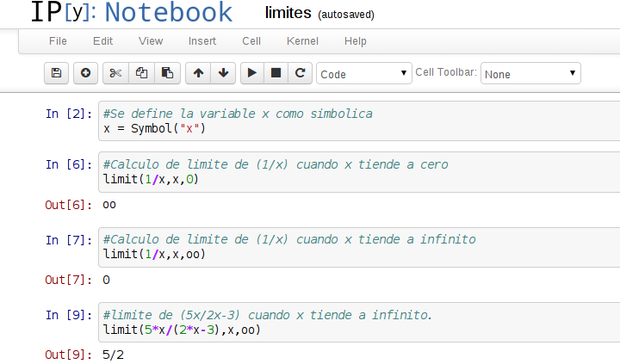
Task: Paste cell using clipboard icon
Action: pyautogui.click(x=168, y=74)
